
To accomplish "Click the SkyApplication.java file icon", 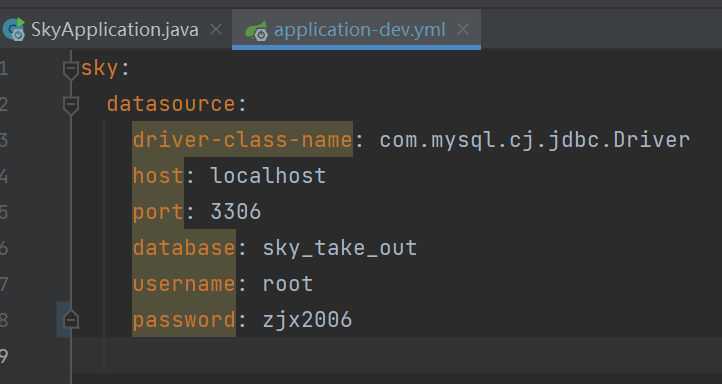I will (x=14, y=29).
